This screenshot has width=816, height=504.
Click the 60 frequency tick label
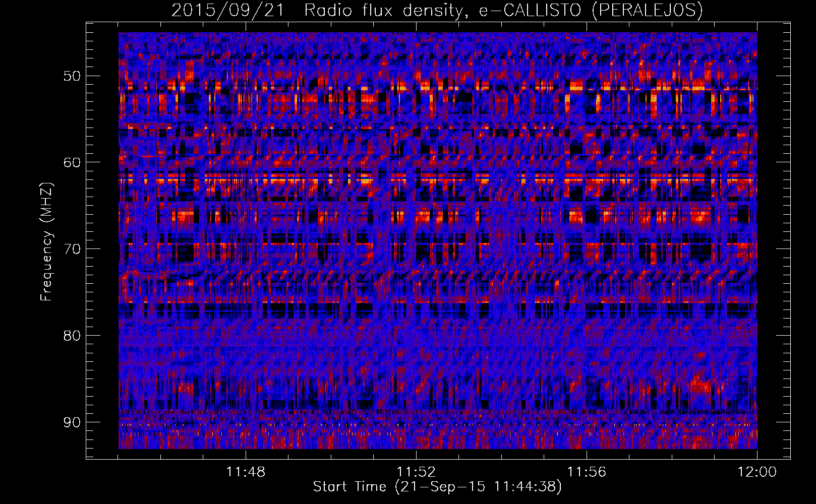coord(72,162)
